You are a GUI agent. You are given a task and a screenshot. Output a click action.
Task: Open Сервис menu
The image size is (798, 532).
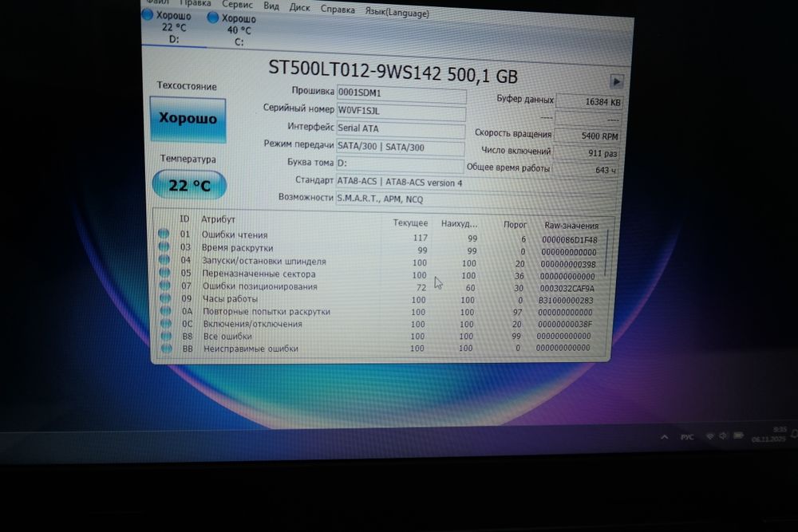tap(237, 5)
